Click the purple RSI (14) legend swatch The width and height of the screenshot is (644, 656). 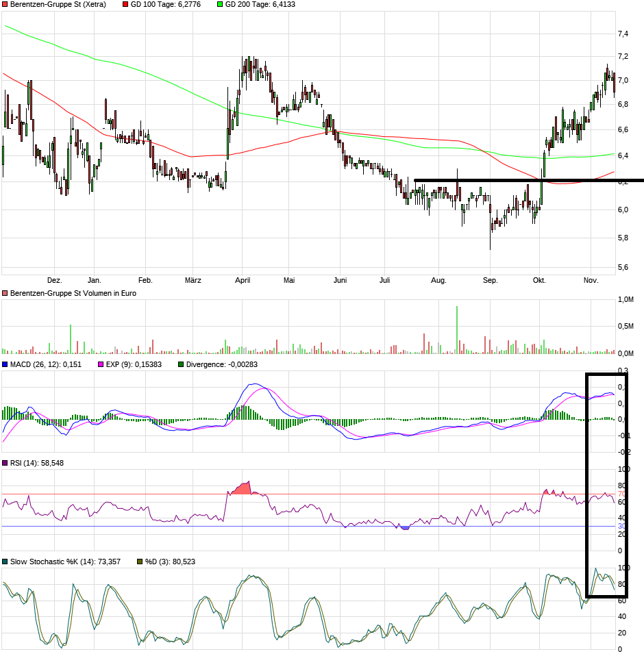(x=5, y=463)
